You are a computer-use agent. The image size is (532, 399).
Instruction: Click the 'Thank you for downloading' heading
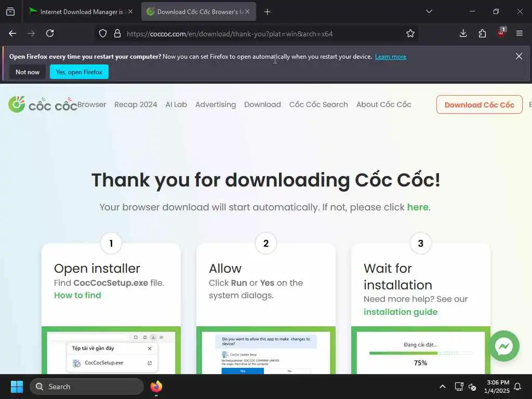(266, 180)
